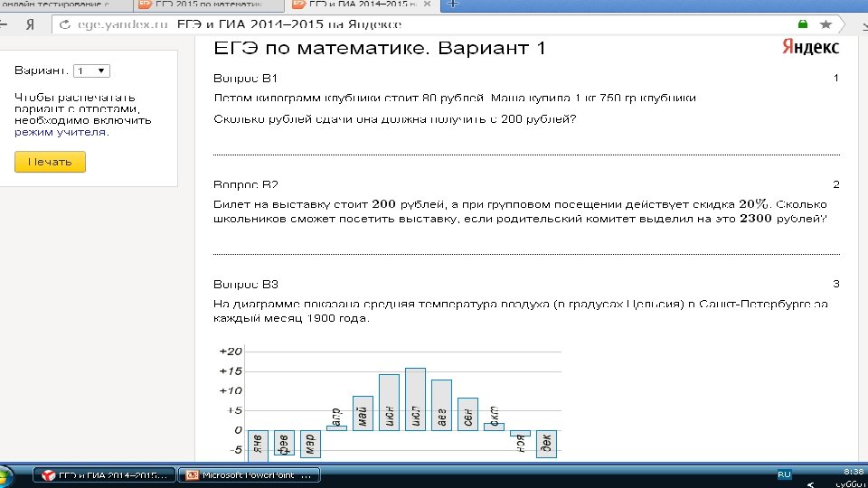
Task: Close the ЕГЭ и ГИА 2014–2015 tab
Action: [427, 4]
